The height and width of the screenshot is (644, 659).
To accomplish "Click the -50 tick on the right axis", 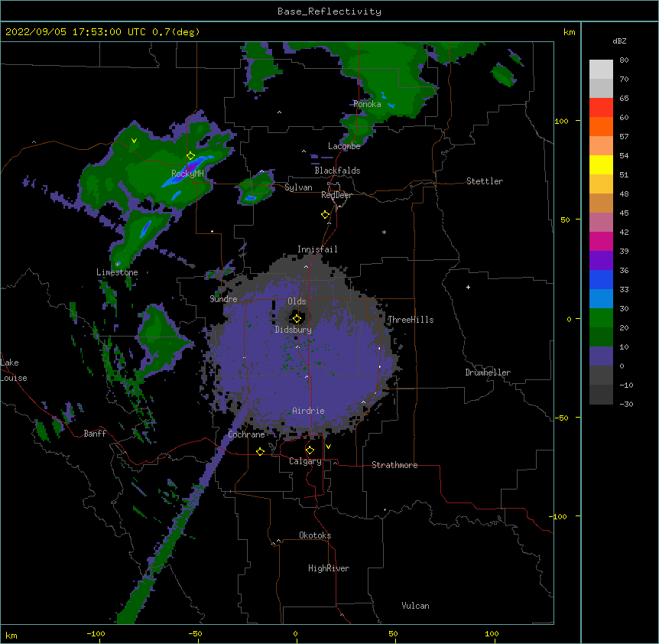I will click(x=561, y=418).
